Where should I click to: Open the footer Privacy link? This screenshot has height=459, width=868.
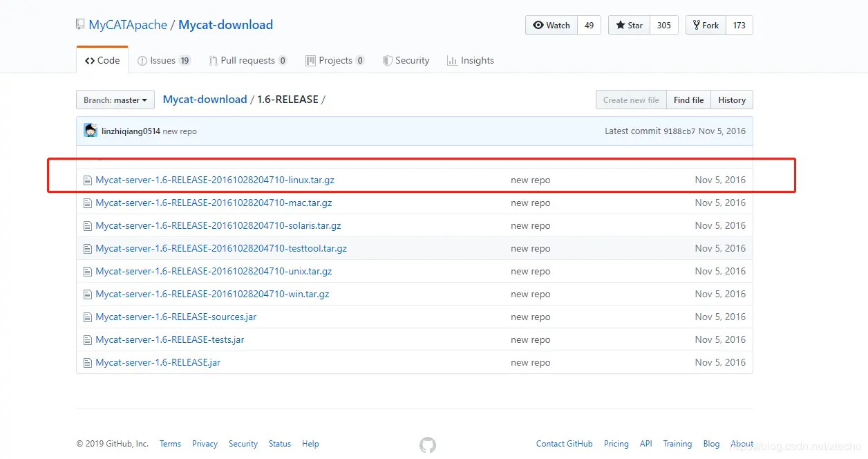pos(205,444)
